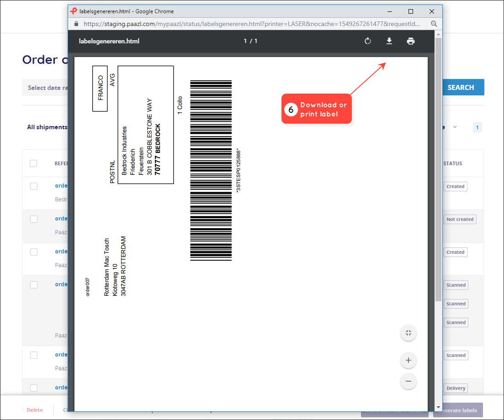Image resolution: width=504 pixels, height=420 pixels.
Task: View site info via the lock icon
Action: click(x=76, y=24)
